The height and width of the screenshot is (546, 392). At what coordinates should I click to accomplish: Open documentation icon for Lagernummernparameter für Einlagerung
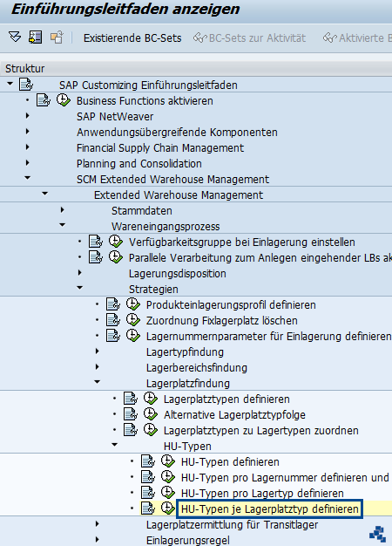coord(113,335)
